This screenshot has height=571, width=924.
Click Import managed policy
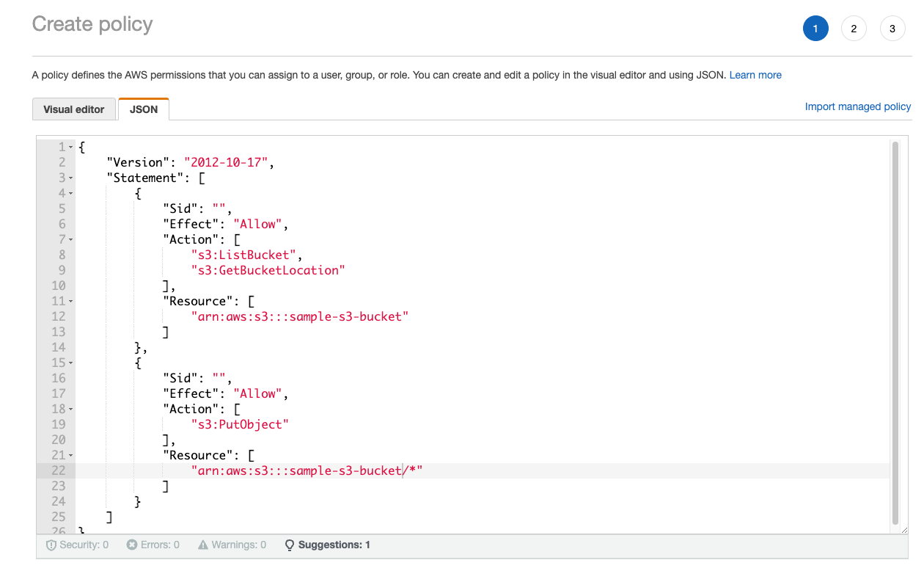[857, 106]
